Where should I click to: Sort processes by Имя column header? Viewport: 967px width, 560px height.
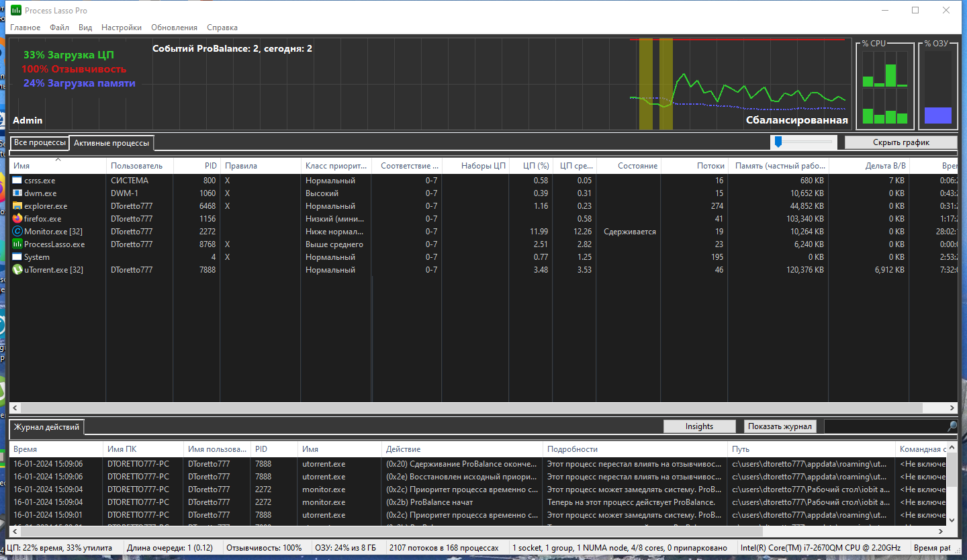[x=58, y=165]
